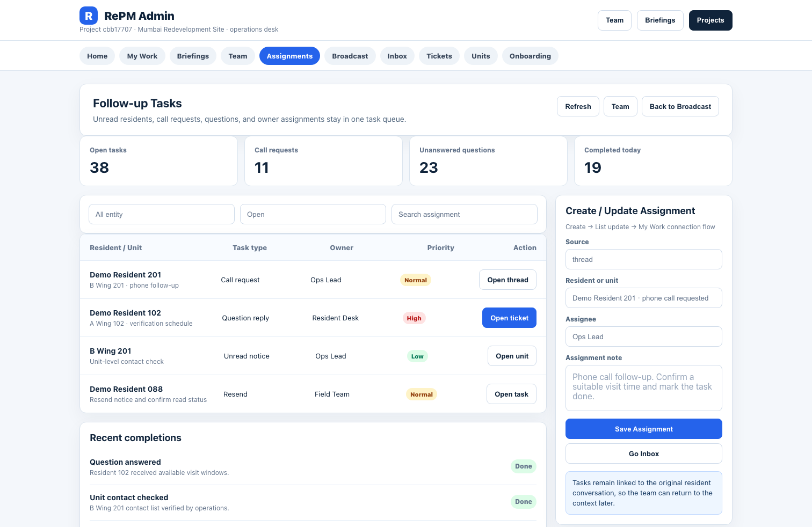812x527 pixels.
Task: Click the Low priority badge
Action: (417, 356)
